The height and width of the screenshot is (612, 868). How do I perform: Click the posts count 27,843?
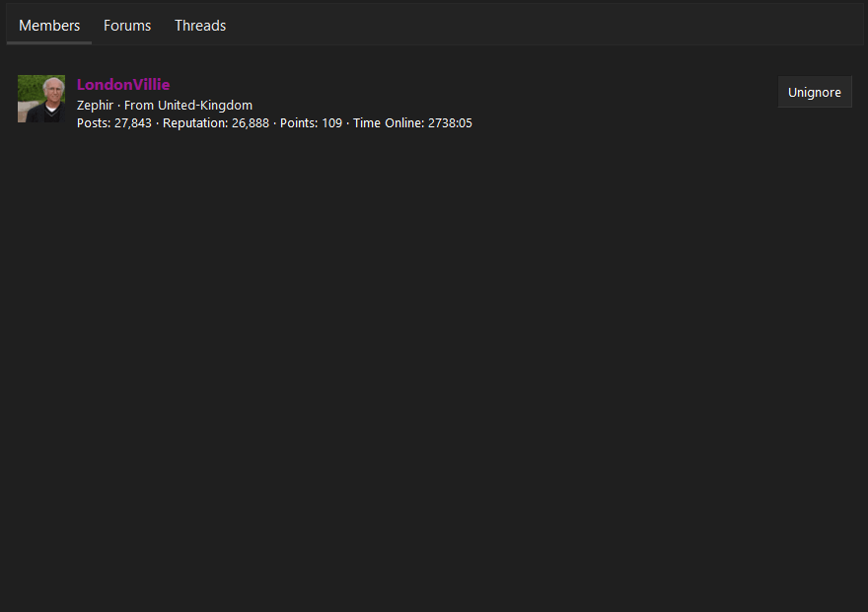pos(133,122)
